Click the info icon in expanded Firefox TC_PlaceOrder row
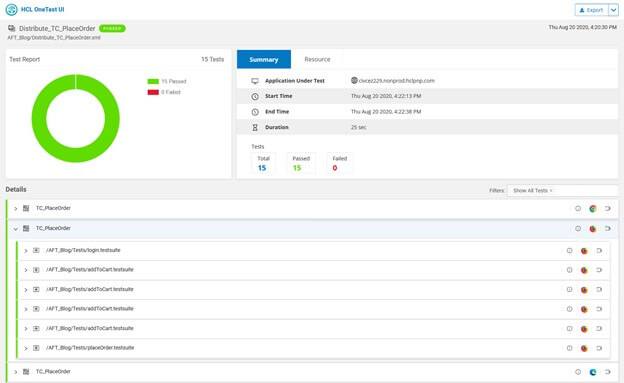The height and width of the screenshot is (383, 624). (x=578, y=229)
